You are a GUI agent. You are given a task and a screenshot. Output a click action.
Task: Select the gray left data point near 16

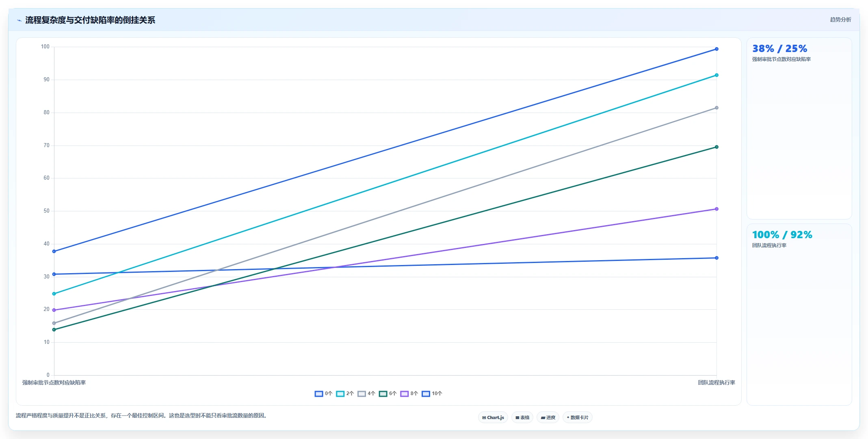pos(54,323)
